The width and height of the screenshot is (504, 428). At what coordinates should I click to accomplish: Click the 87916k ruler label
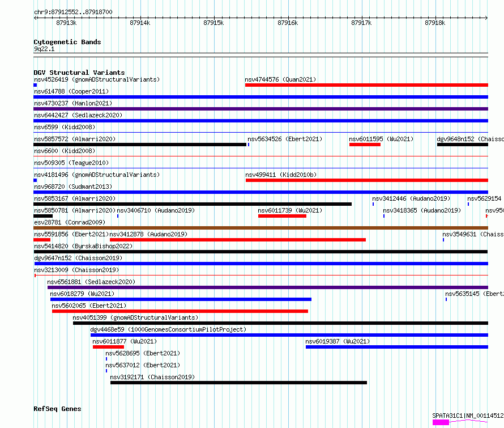tap(288, 23)
